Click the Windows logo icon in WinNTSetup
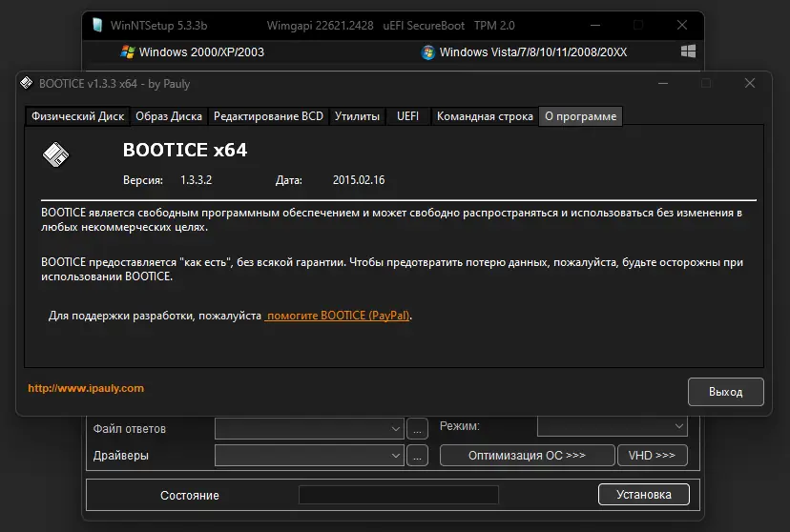This screenshot has height=532, width=790. (x=688, y=51)
